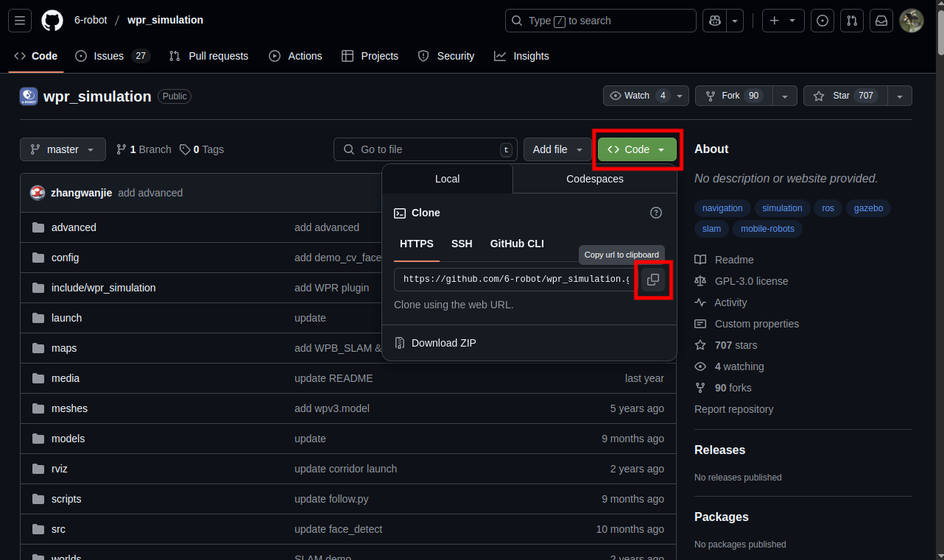
Task: Open wpr_simulation breadcrumb link
Action: click(x=165, y=20)
